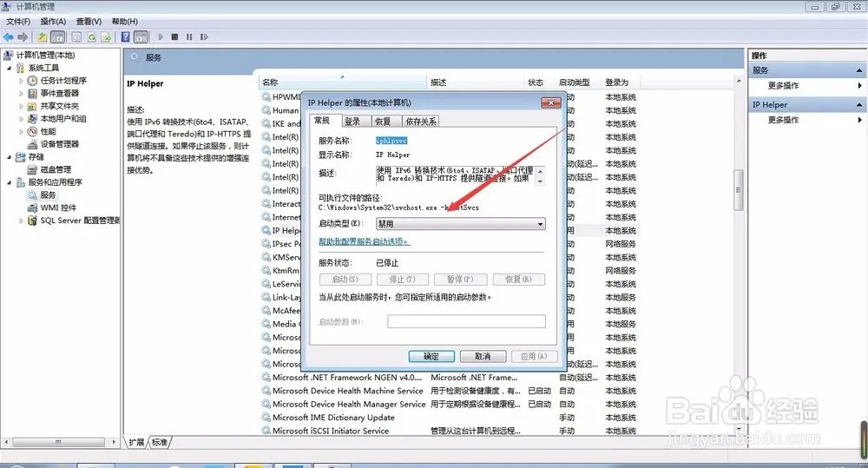
Task: Toggle the show/hide action pane icon
Action: (x=141, y=37)
